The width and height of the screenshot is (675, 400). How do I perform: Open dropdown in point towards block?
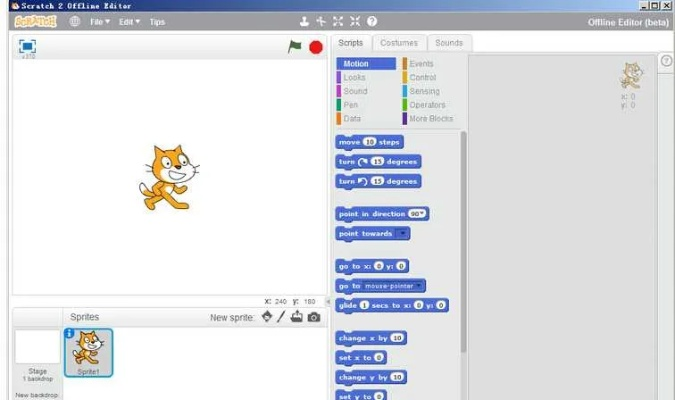[x=402, y=233]
